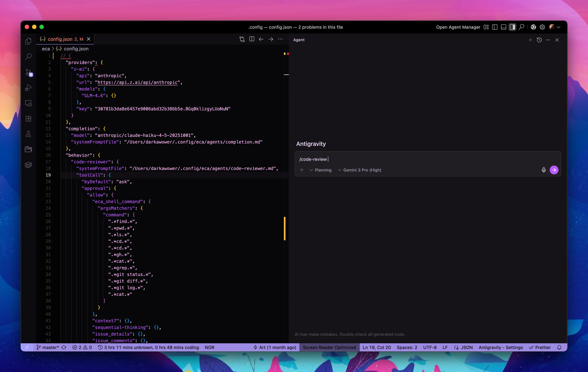Open the Open Agent Manager

[458, 27]
